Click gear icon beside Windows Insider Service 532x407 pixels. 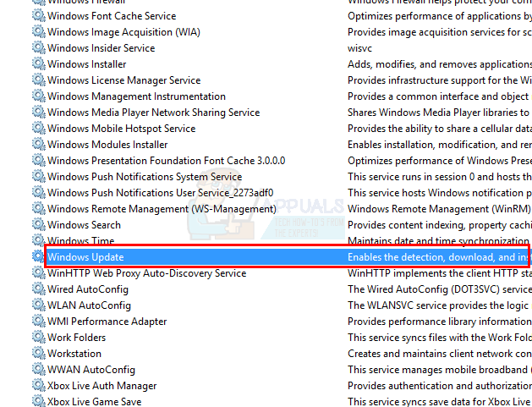(x=39, y=48)
